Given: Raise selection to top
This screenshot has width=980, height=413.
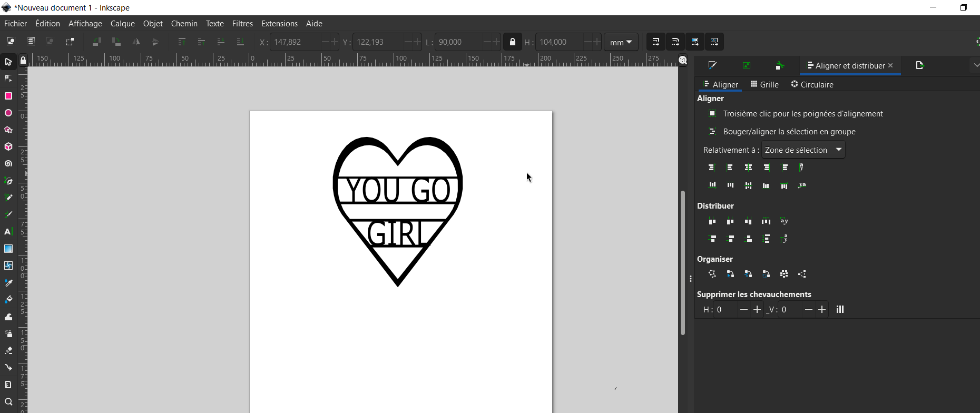Looking at the screenshot, I should [182, 42].
